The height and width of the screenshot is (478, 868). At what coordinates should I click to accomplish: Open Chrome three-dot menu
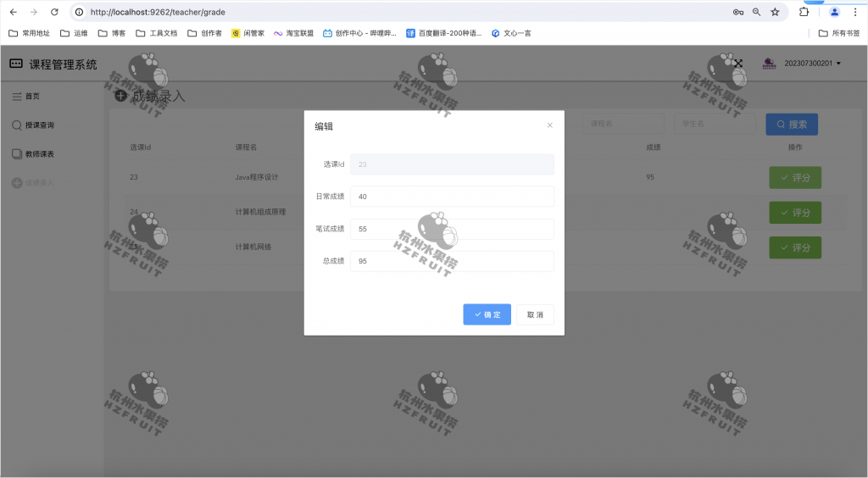[854, 12]
